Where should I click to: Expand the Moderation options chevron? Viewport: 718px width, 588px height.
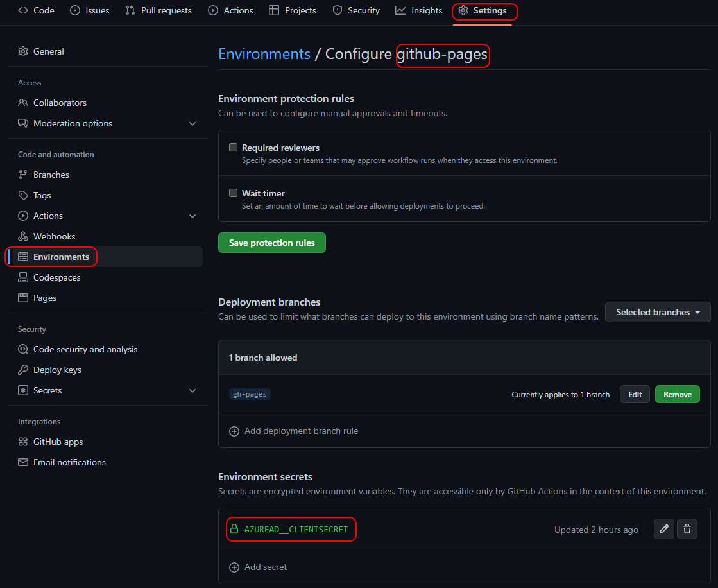(x=192, y=124)
